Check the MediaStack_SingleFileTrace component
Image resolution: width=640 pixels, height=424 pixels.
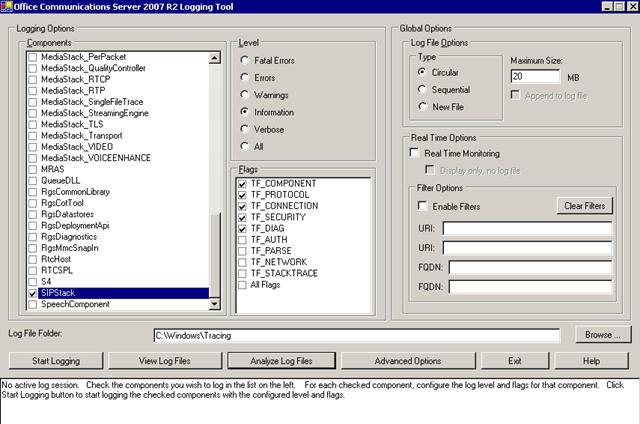(x=33, y=102)
